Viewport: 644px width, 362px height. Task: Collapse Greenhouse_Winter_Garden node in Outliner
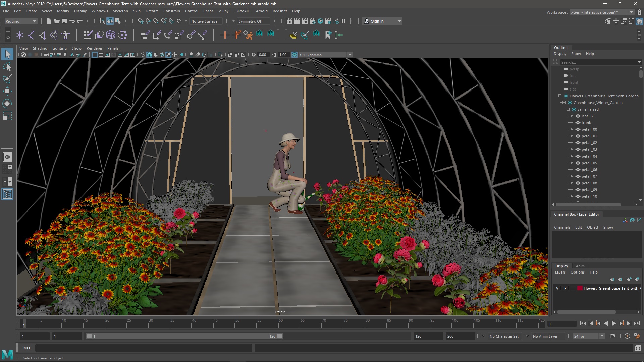pos(564,103)
